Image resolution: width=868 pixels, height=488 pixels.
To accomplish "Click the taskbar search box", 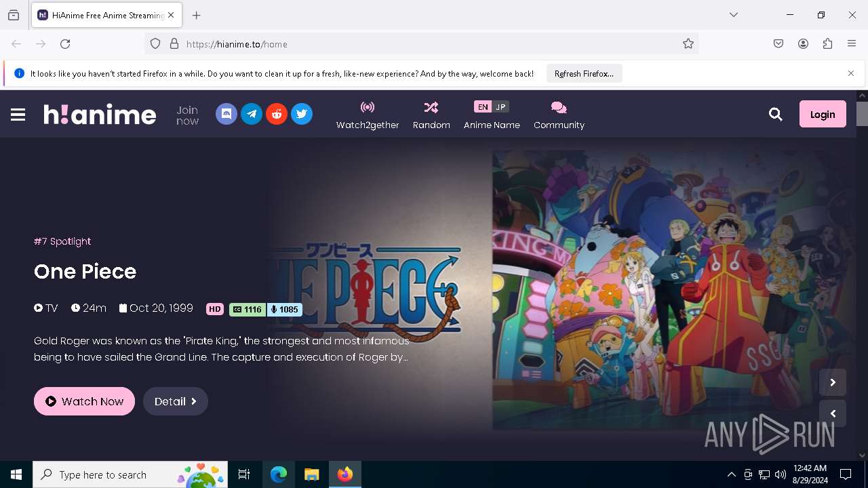I will pos(131,474).
